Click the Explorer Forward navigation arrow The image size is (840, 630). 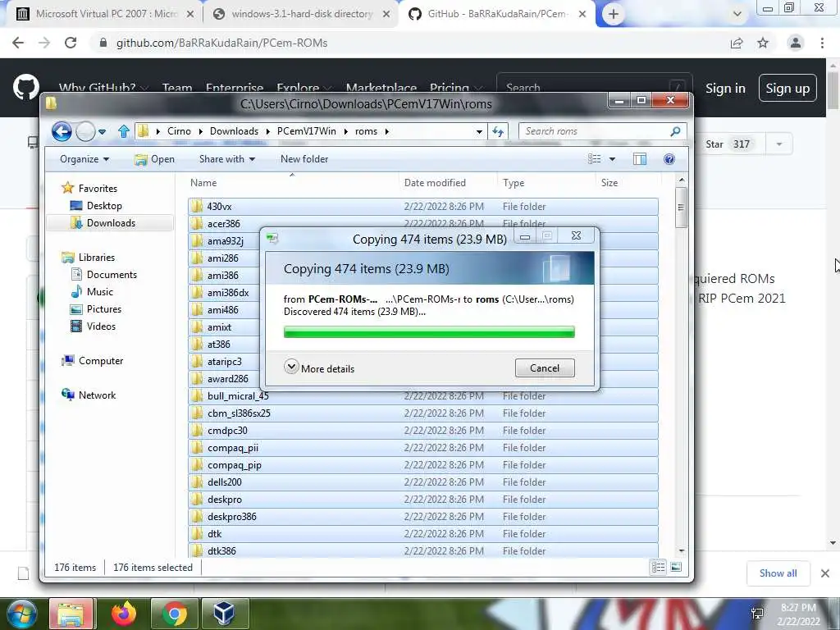pos(85,131)
